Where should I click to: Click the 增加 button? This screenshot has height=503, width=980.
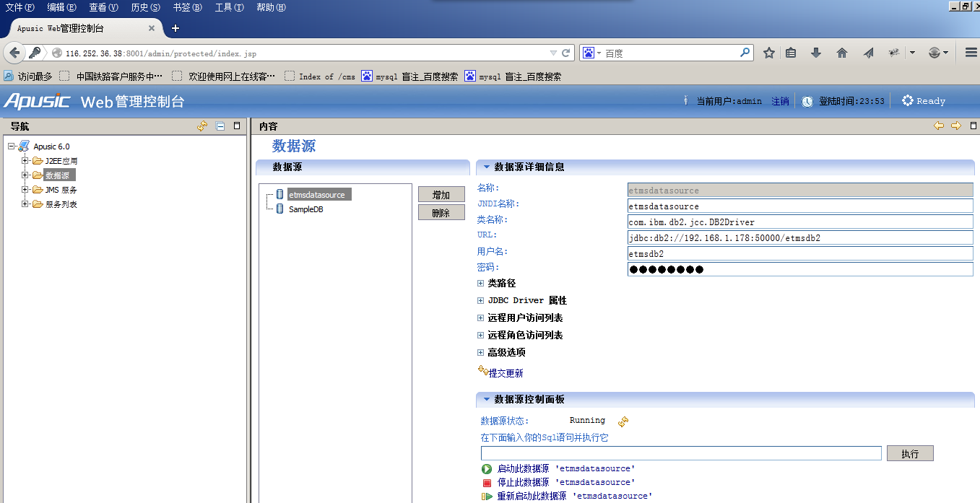[441, 195]
